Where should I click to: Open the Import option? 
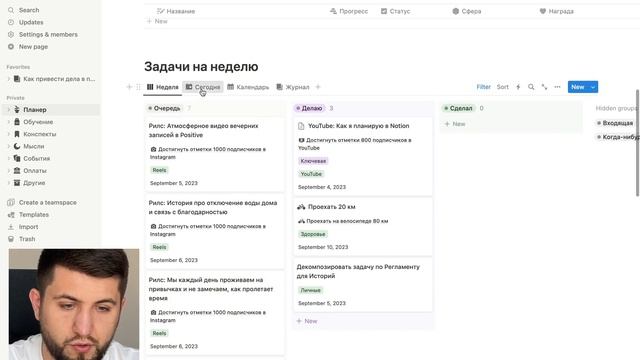(x=28, y=227)
